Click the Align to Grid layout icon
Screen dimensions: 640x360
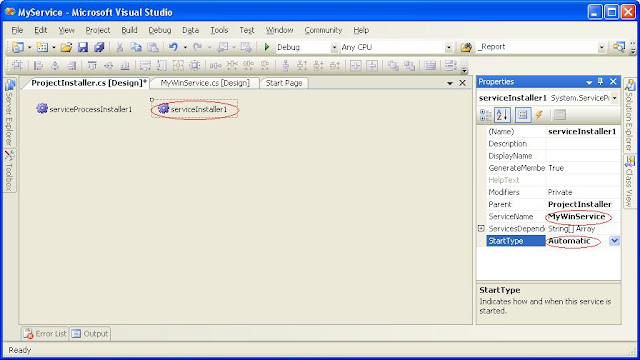[17, 65]
